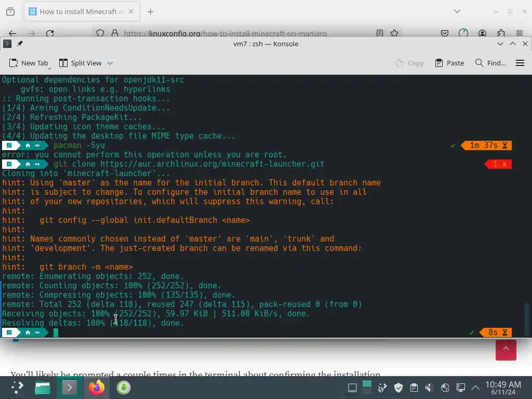The height and width of the screenshot is (399, 532).
Task: Toggle Firefox reader view
Action: pyautogui.click(x=380, y=33)
